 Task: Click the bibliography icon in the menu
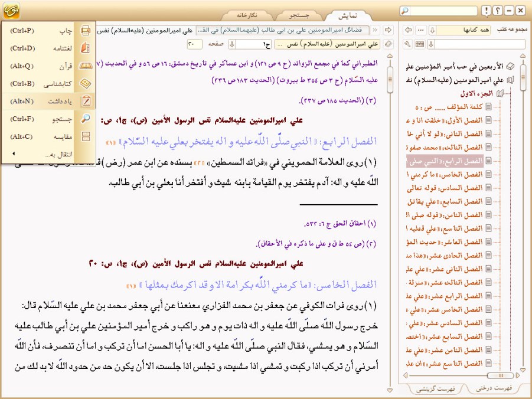[86, 83]
